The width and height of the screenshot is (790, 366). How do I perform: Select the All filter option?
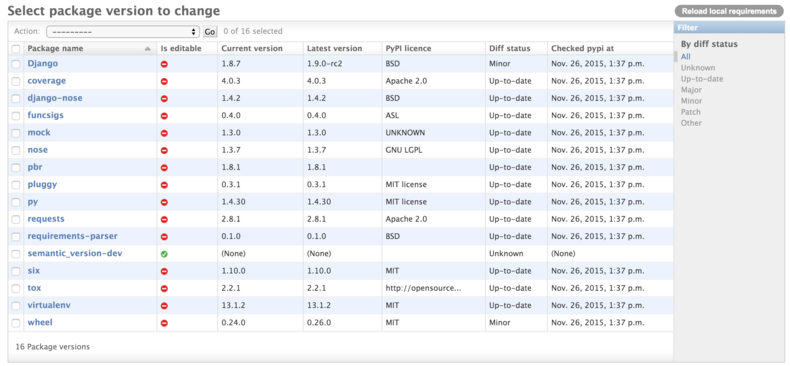coord(685,56)
